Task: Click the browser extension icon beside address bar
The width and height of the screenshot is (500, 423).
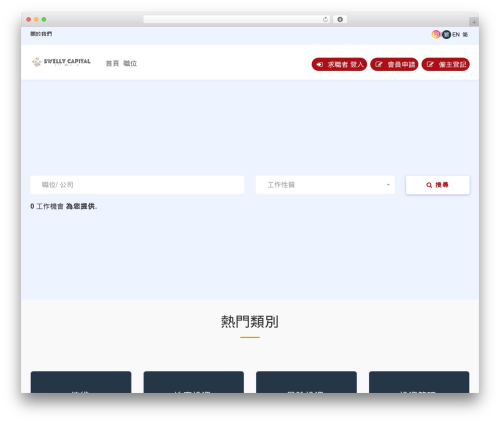Action: pos(340,19)
